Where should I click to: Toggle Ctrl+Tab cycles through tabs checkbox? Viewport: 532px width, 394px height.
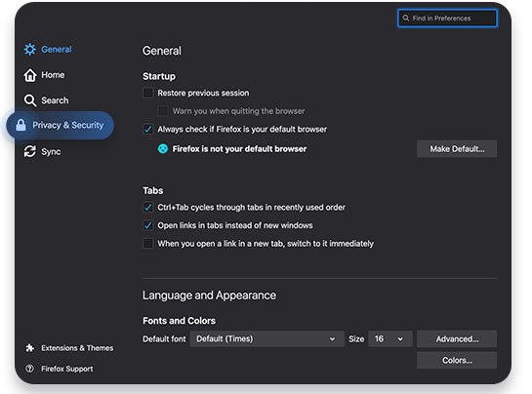pyautogui.click(x=148, y=207)
